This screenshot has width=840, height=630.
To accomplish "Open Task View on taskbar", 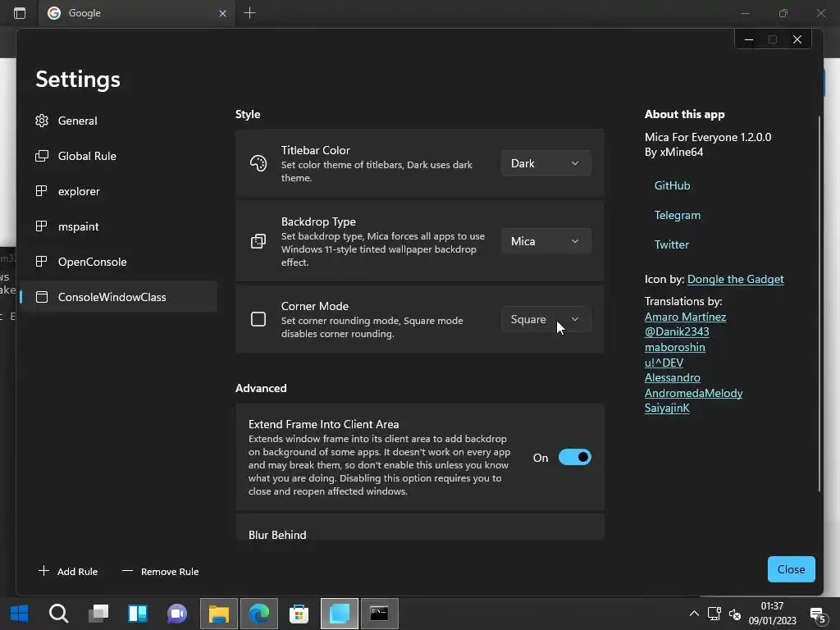I will tap(98, 614).
